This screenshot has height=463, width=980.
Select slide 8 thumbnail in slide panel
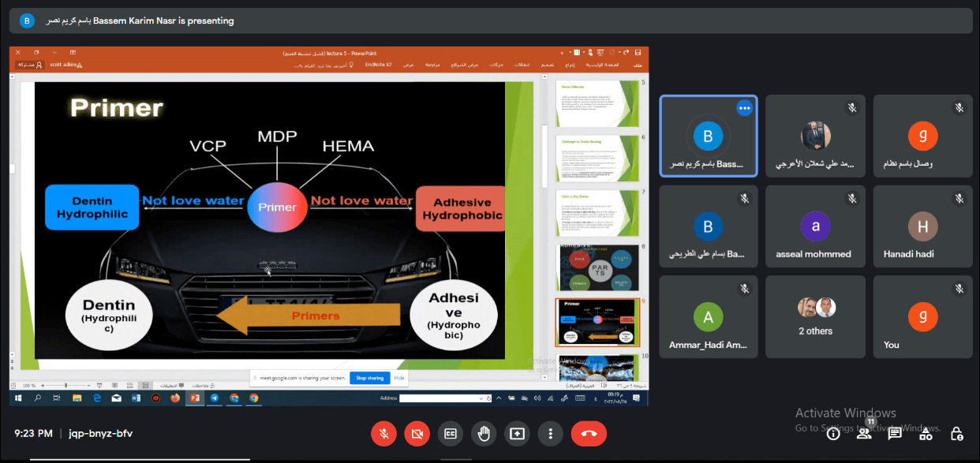point(599,268)
